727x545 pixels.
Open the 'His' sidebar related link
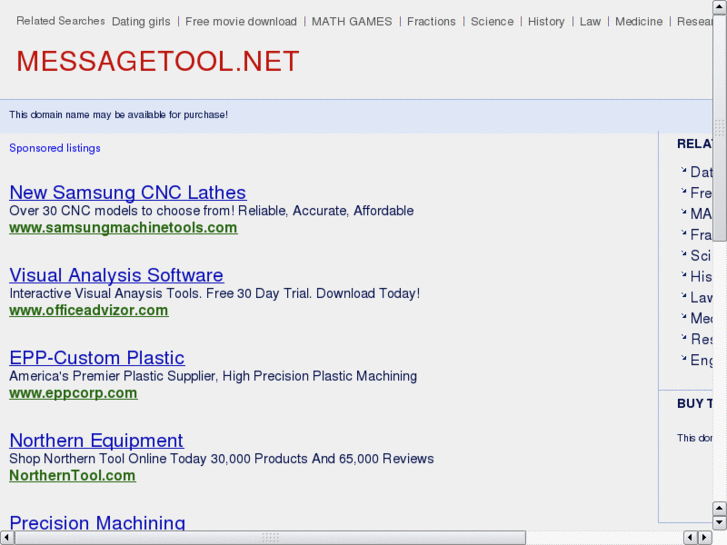point(701,276)
